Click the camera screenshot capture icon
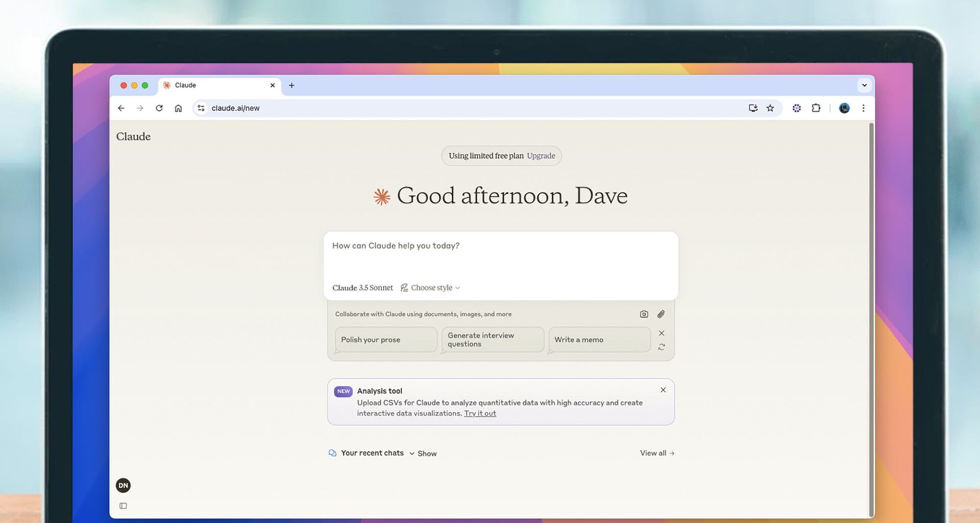The image size is (980, 523). coord(644,314)
